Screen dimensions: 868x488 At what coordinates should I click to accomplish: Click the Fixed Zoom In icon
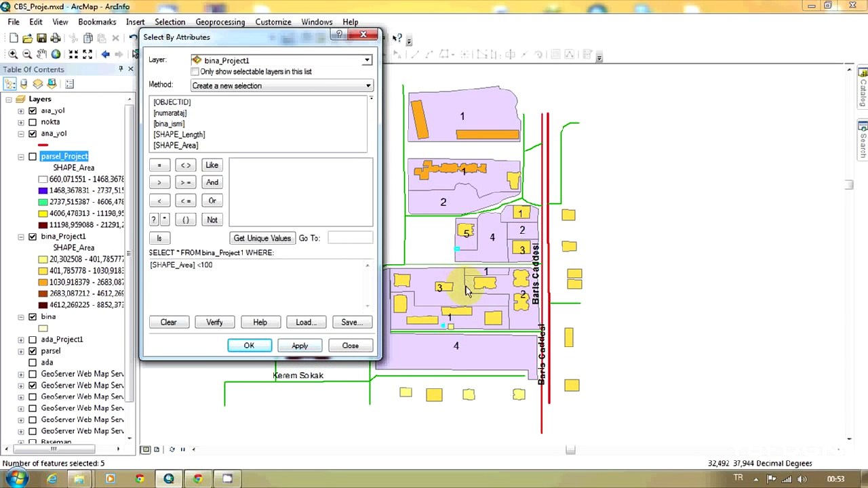73,54
